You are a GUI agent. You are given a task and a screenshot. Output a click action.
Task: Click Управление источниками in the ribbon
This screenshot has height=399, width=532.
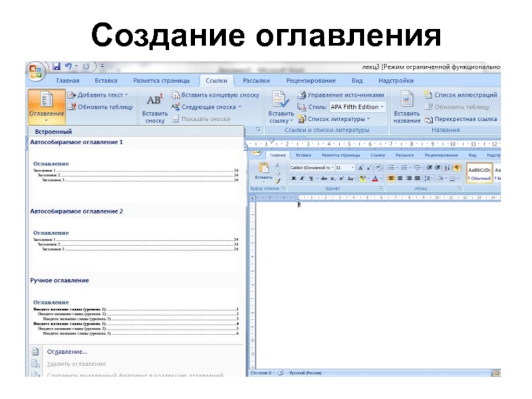coord(344,95)
